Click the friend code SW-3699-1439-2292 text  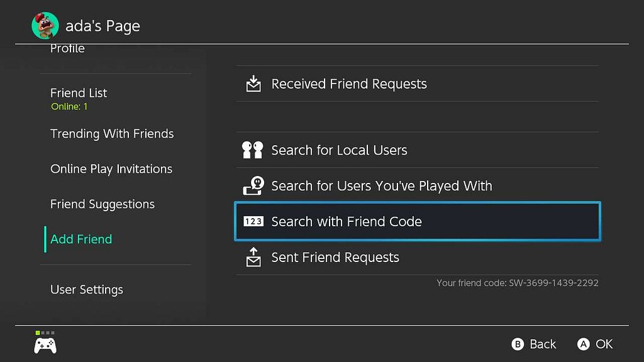point(553,283)
